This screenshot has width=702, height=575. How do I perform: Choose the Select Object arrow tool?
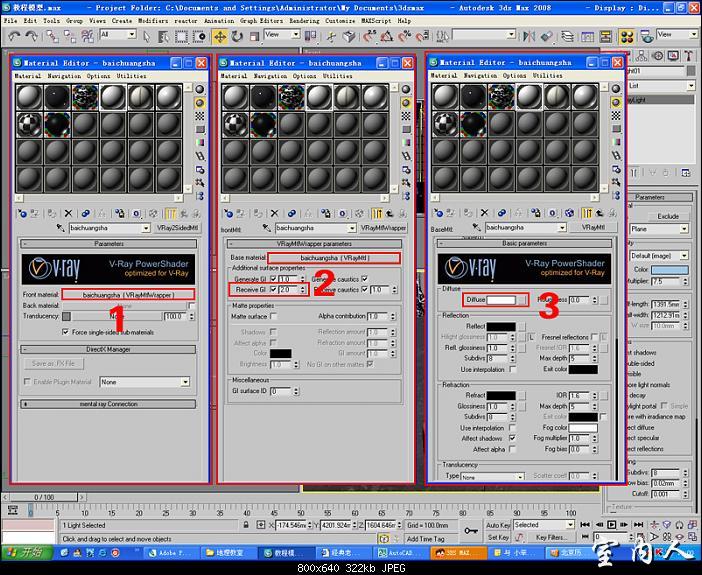[x=147, y=36]
